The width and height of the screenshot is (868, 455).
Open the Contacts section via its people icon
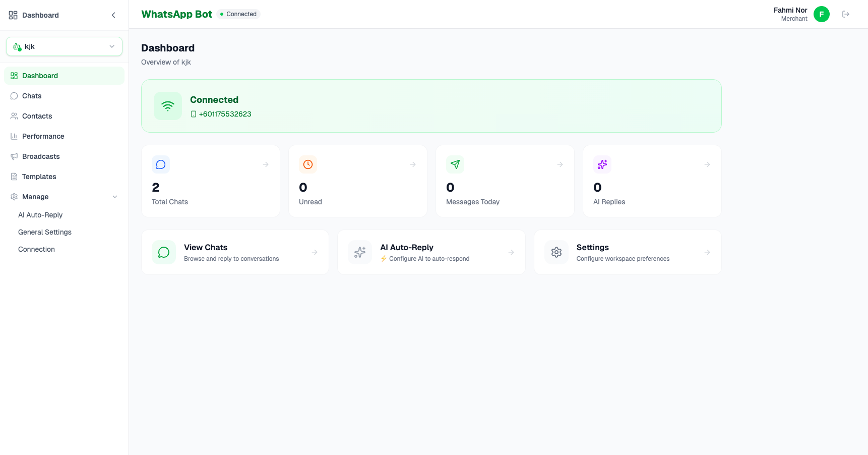click(x=14, y=116)
